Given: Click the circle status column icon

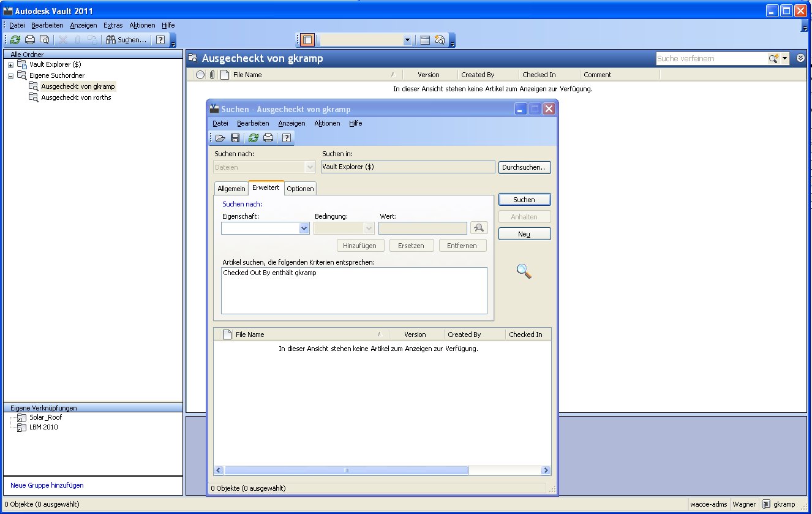Looking at the screenshot, I should pyautogui.click(x=200, y=75).
